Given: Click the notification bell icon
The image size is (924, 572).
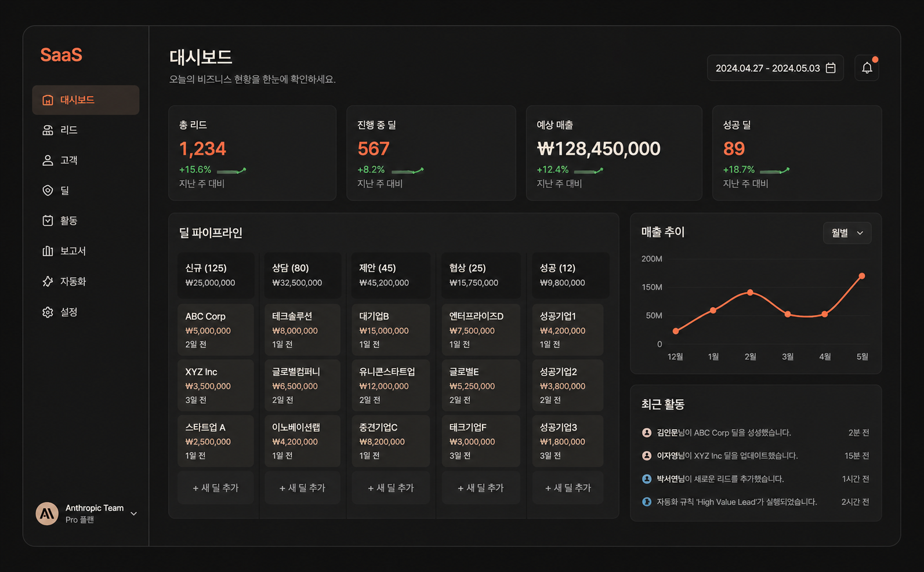Looking at the screenshot, I should [x=867, y=68].
